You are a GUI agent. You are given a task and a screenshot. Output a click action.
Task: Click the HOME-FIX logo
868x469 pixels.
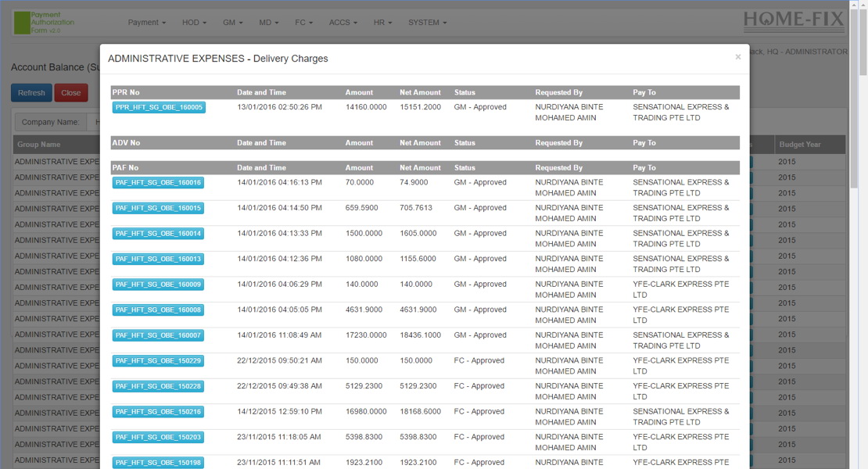pyautogui.click(x=793, y=19)
